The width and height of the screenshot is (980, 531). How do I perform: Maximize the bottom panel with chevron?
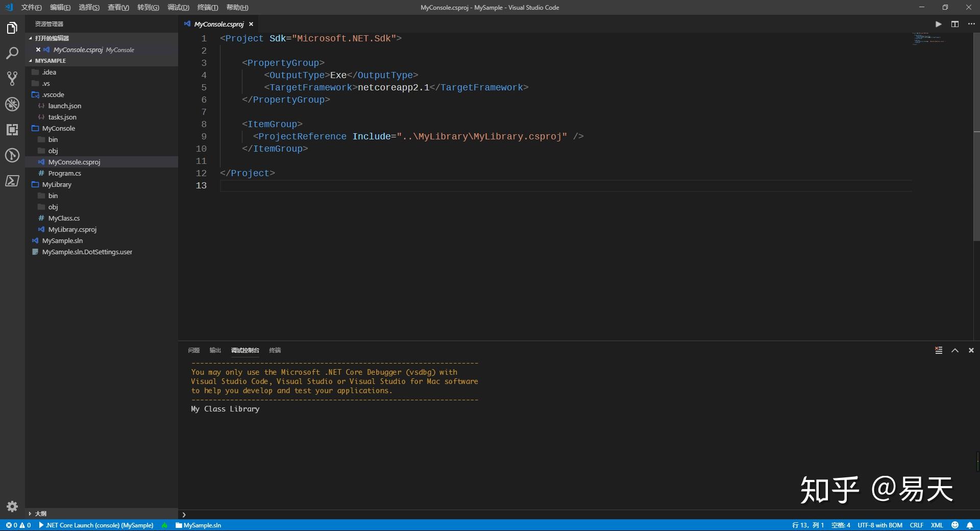point(955,350)
